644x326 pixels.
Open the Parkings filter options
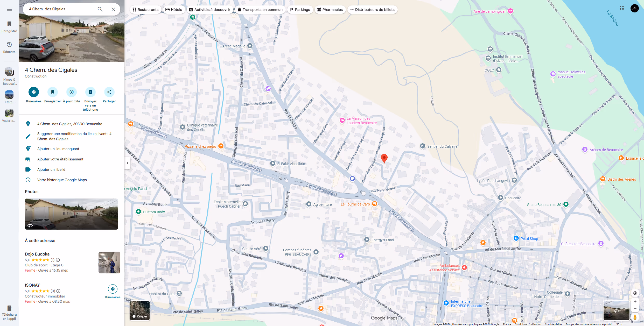[300, 9]
